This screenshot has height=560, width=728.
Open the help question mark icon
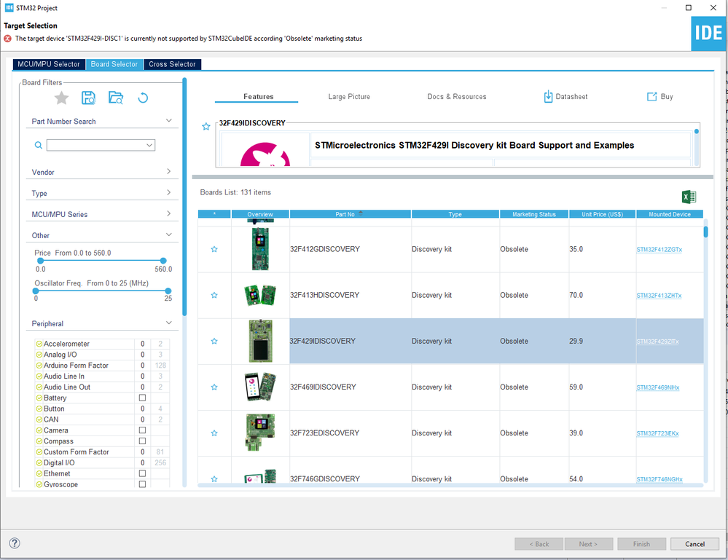[15, 543]
